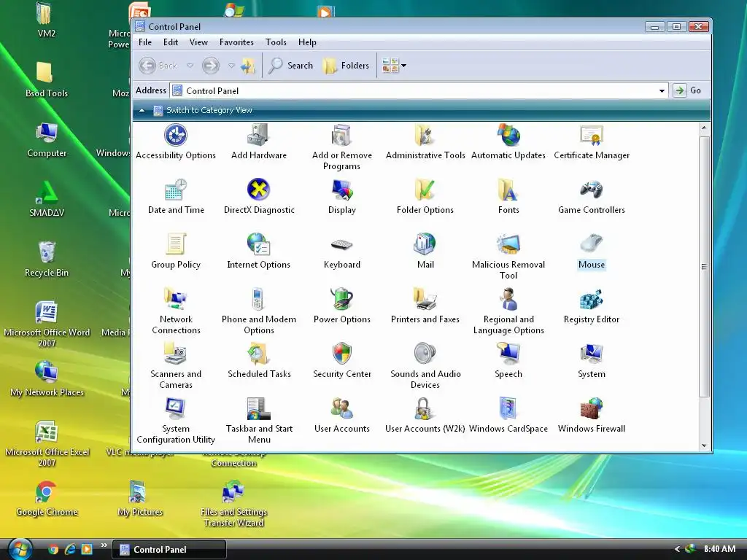The height and width of the screenshot is (560, 747).
Task: Open Windows CardSpace applet
Action: [508, 416]
